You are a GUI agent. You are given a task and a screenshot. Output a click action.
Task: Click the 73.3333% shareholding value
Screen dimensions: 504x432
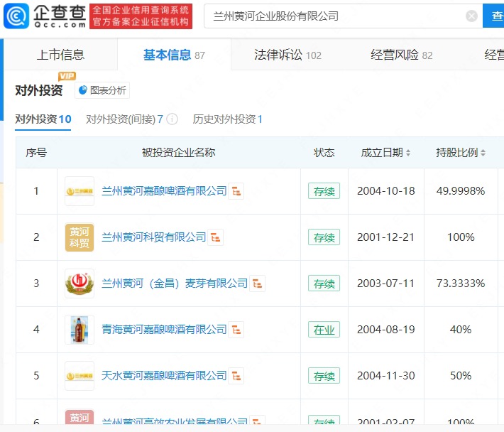point(461,283)
